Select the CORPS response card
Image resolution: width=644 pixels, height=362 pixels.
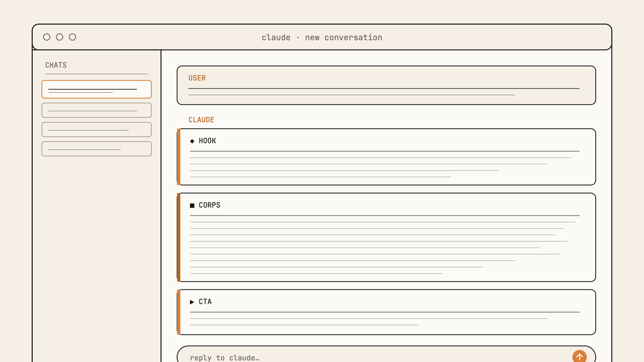(x=386, y=237)
